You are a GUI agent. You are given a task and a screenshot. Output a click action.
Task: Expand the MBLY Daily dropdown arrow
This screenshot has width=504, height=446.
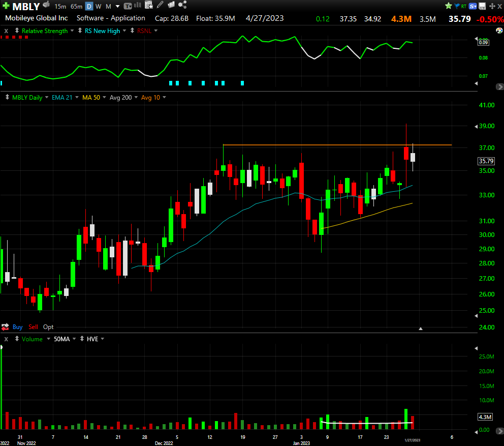[47, 97]
